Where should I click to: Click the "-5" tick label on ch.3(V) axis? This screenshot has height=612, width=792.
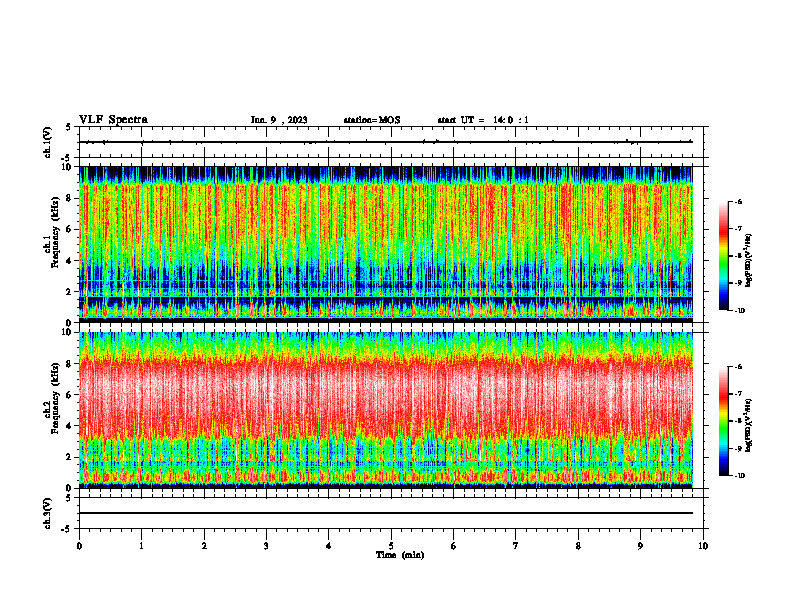point(68,529)
